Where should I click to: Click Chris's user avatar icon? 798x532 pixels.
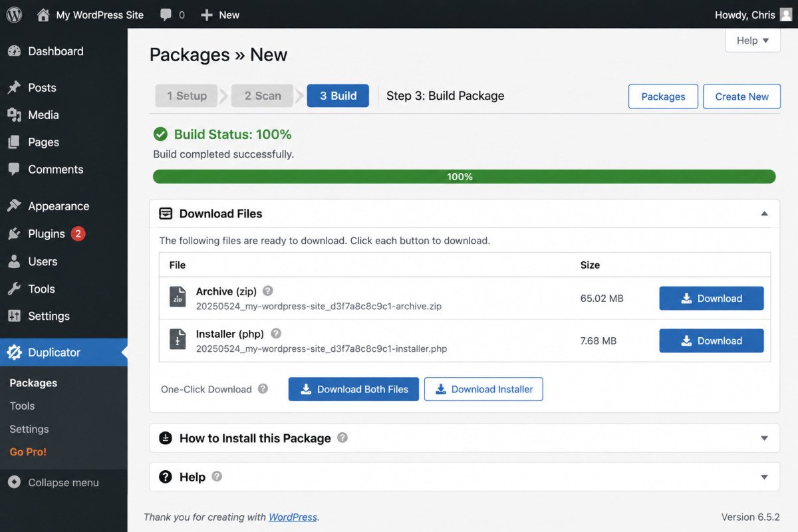click(786, 15)
